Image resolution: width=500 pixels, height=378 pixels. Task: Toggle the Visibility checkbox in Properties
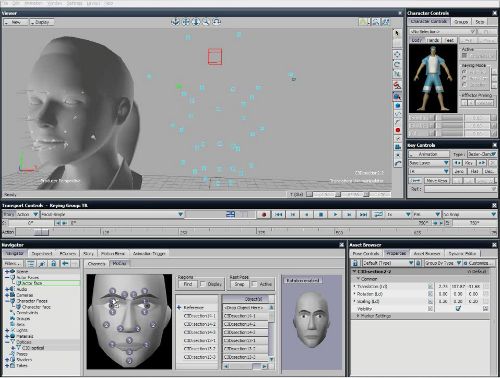458,309
